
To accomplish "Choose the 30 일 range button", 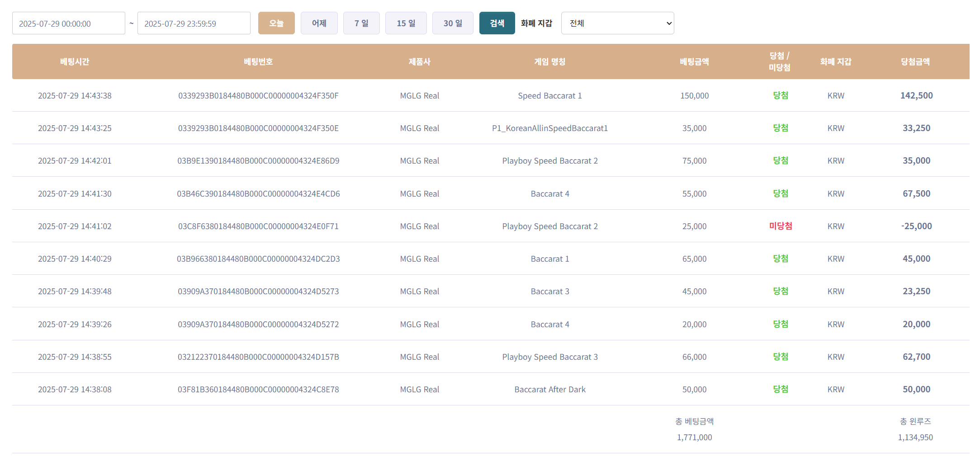I will tap(452, 23).
